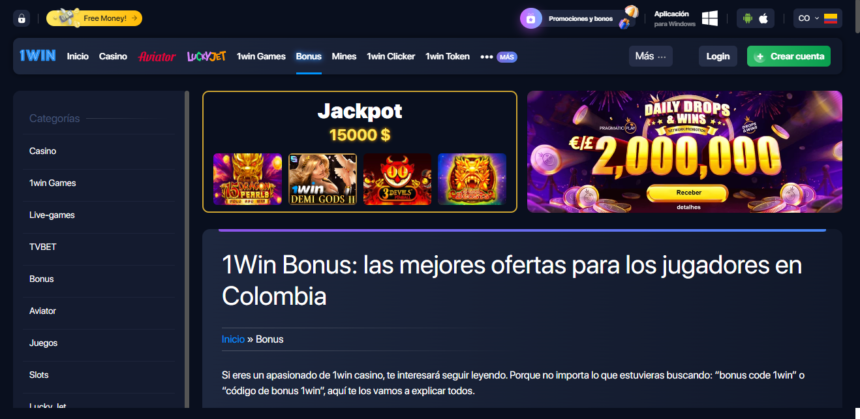Open the Windows app download icon
860x419 pixels.
coord(710,18)
